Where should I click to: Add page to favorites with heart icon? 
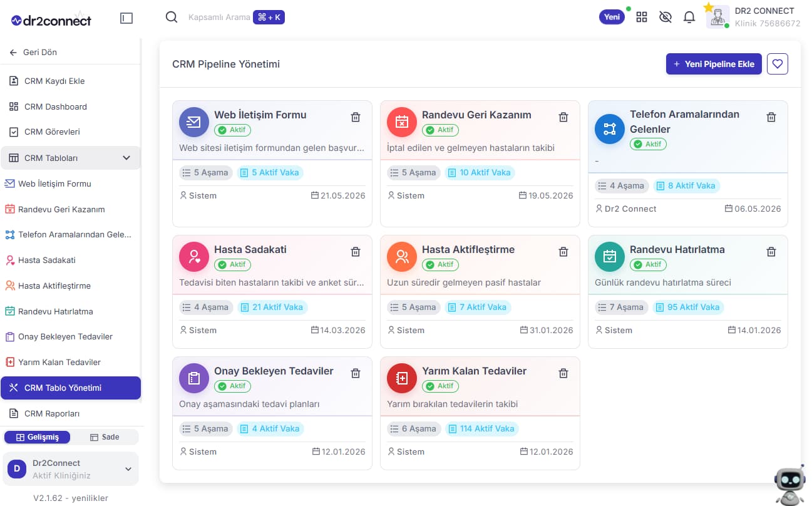click(778, 64)
